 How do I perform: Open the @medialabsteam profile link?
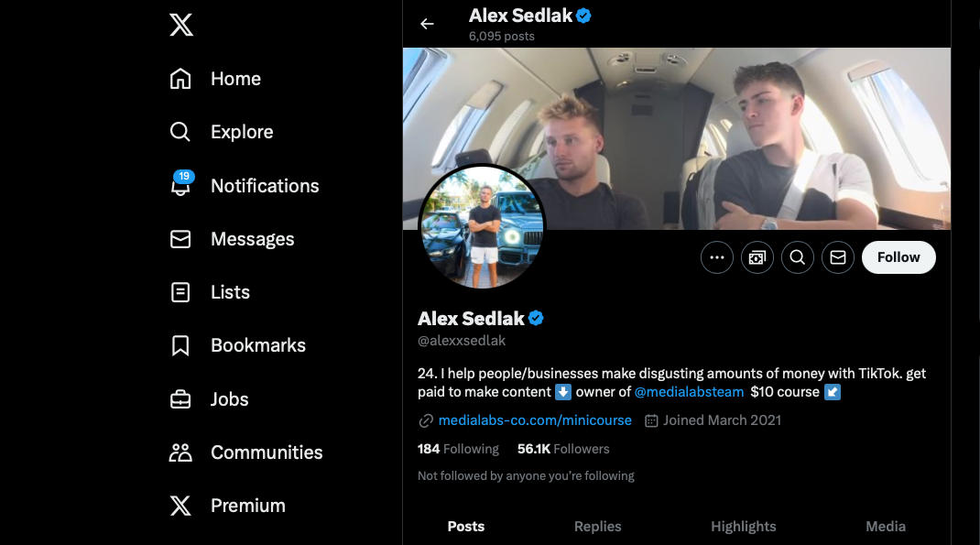[x=689, y=392]
